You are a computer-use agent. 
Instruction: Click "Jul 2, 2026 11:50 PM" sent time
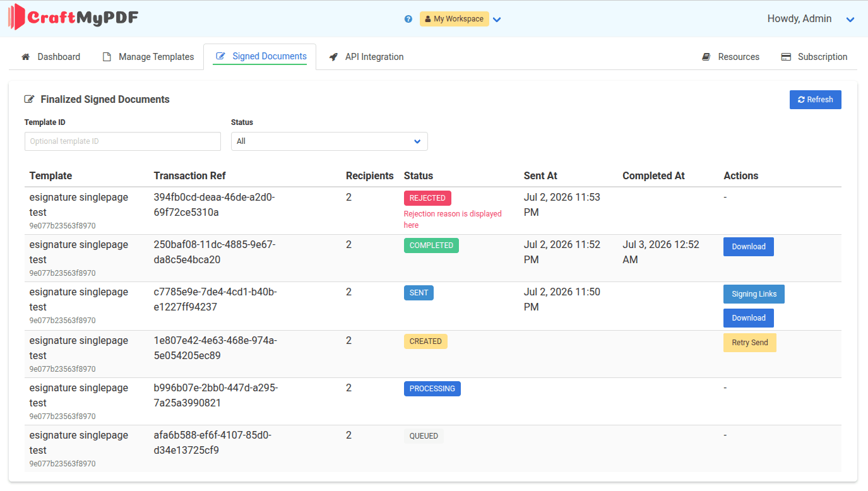pos(562,299)
